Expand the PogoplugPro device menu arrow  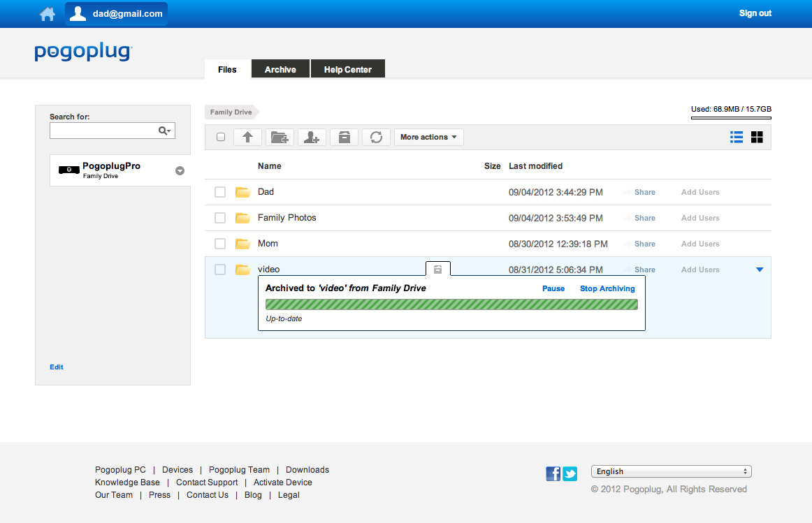click(x=180, y=170)
